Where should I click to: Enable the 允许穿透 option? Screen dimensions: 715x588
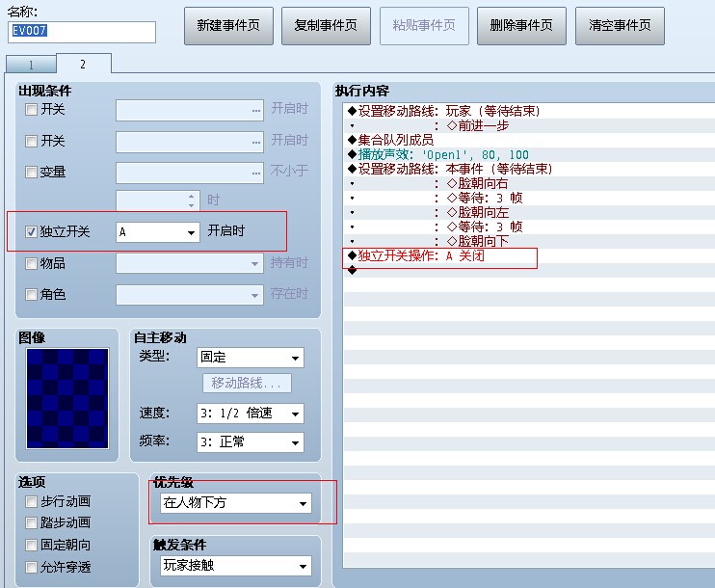[x=31, y=567]
